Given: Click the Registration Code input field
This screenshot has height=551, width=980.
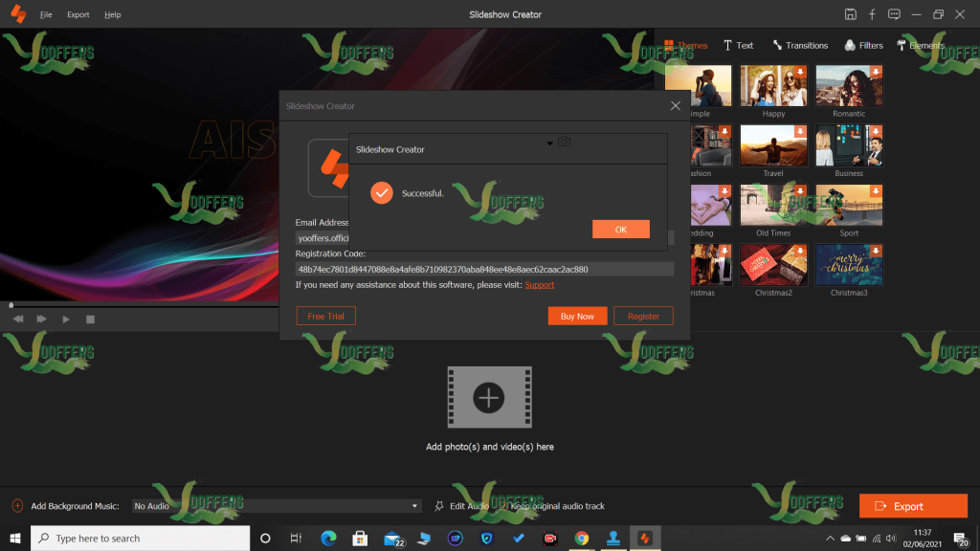Looking at the screenshot, I should (x=484, y=269).
